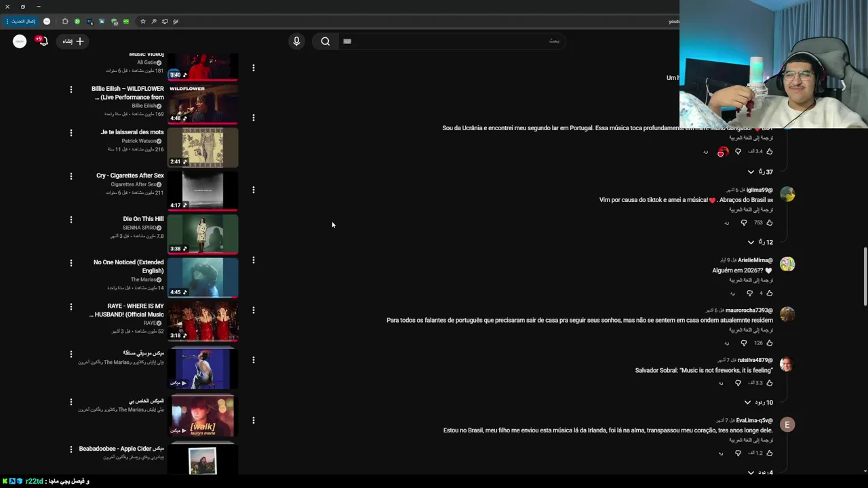Screen dimensions: 868x488
Task: Open the RAYE WHERE IS MY HUSBAND thumbnail
Action: [203, 321]
